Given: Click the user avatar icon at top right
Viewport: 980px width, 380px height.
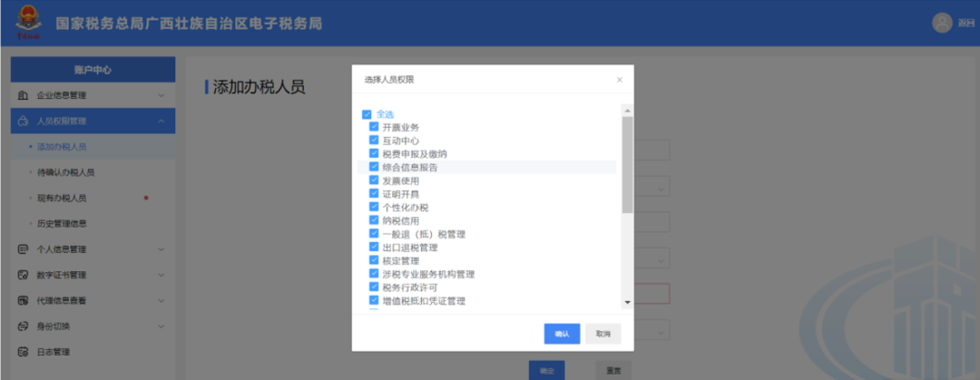Looking at the screenshot, I should coord(942,23).
